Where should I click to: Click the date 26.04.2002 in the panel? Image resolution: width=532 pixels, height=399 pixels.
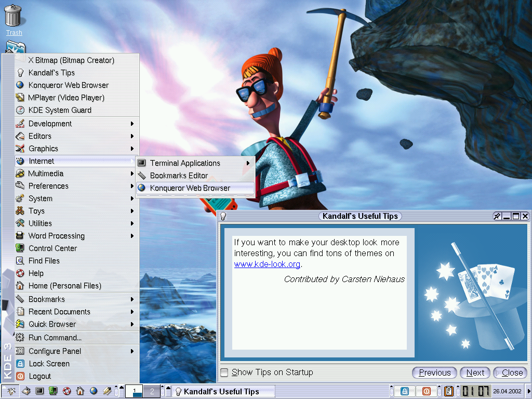pyautogui.click(x=507, y=391)
